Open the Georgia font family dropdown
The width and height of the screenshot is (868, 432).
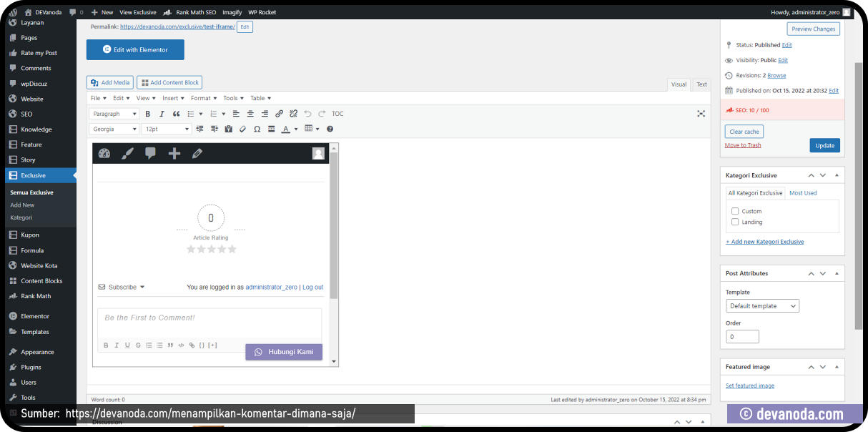click(114, 129)
